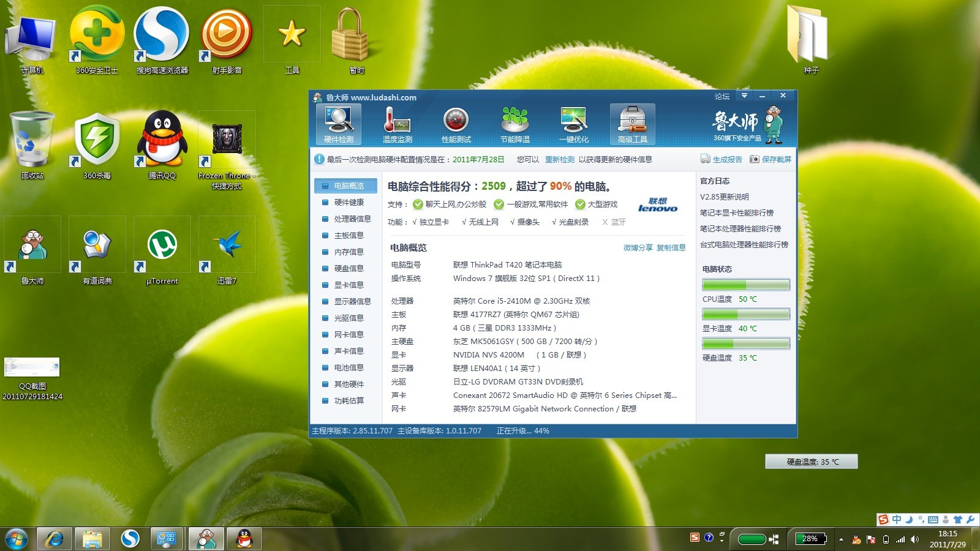Click the 生成报告 generate report link
980x551 pixels.
pyautogui.click(x=722, y=159)
